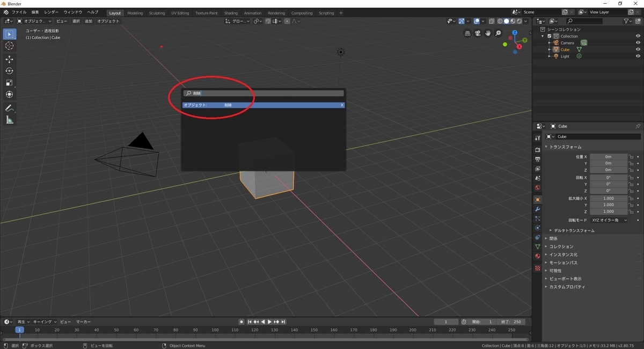644x349 pixels.
Task: Select the Transform tool
Action: click(9, 94)
